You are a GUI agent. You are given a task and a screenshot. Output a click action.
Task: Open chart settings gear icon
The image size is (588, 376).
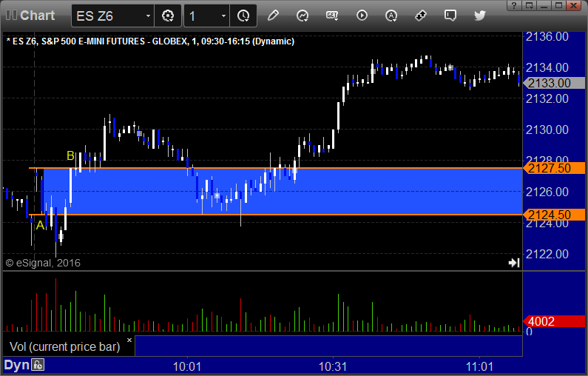[x=168, y=16]
